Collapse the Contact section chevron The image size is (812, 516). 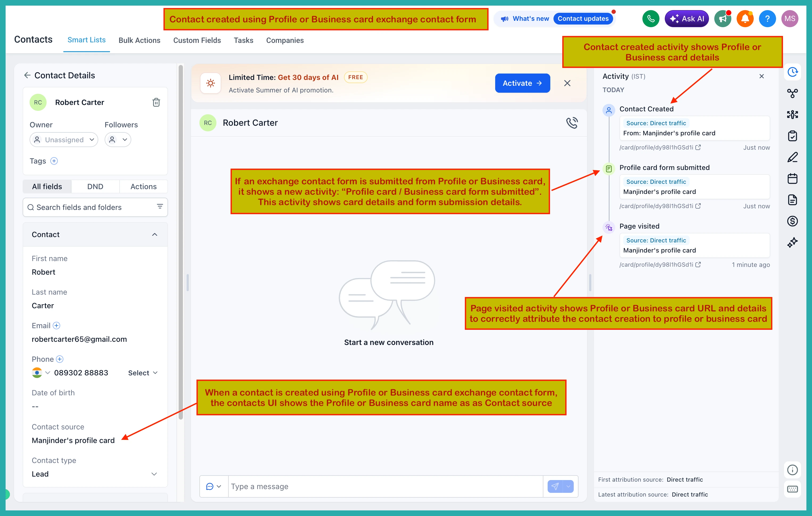point(154,234)
